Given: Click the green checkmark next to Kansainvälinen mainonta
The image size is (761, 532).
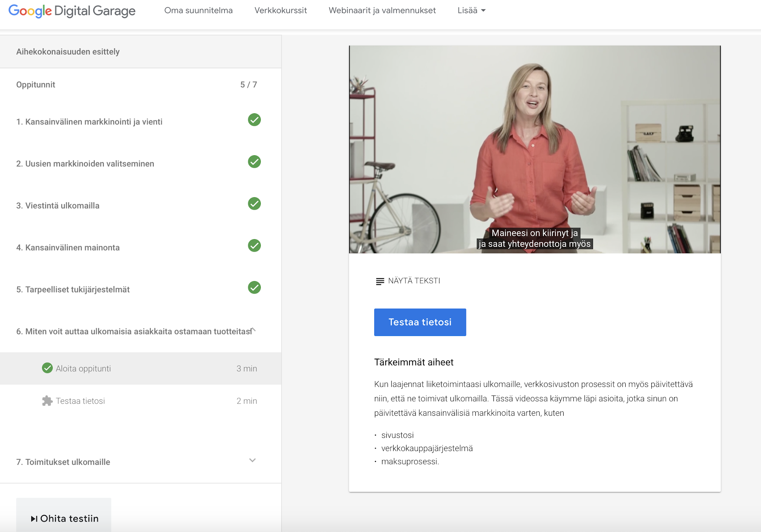Looking at the screenshot, I should pos(254,246).
